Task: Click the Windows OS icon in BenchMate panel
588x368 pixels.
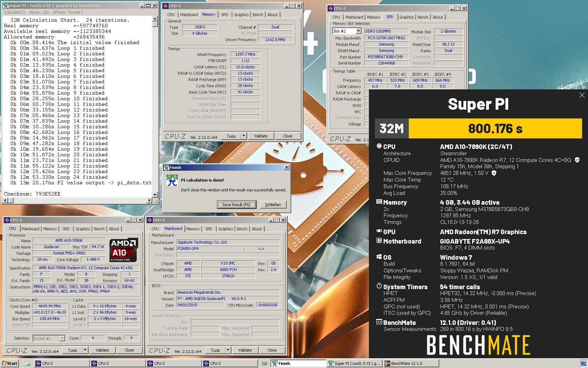Action: 379,257
